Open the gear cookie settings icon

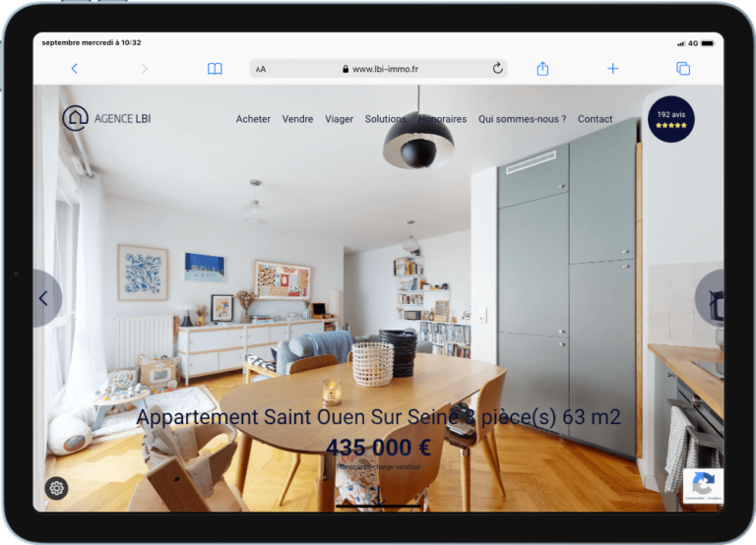[x=56, y=488]
